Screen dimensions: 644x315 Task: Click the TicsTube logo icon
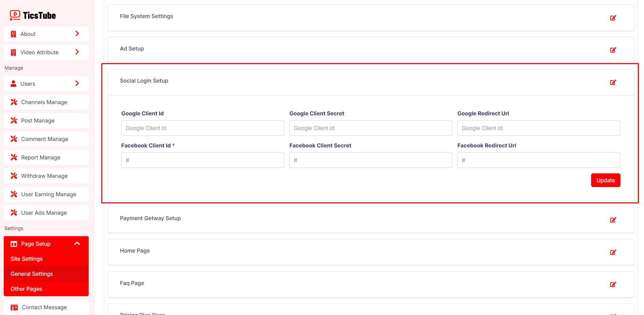coord(15,15)
